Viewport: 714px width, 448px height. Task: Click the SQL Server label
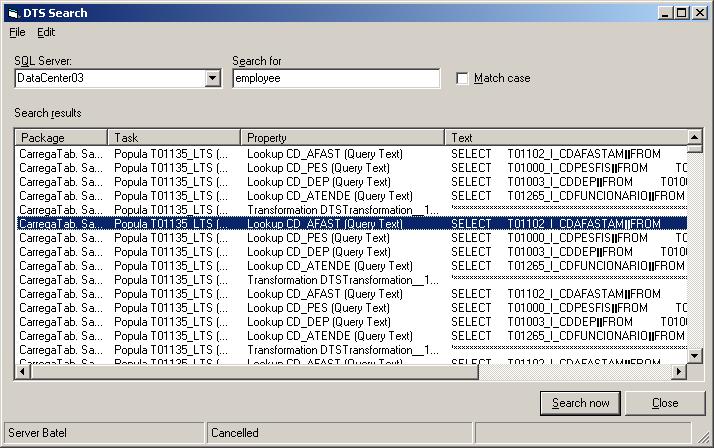click(43, 61)
